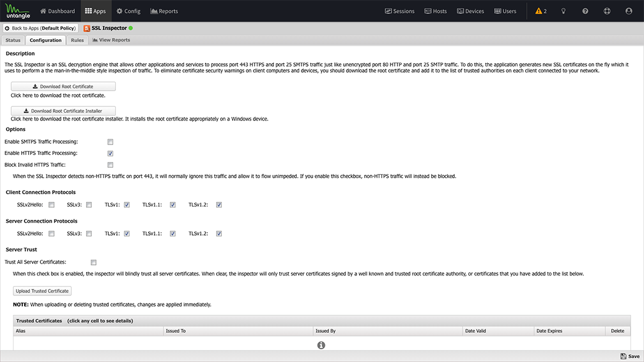644x362 pixels.
Task: Enable server SSLv2Hello protocol checkbox
Action: (x=52, y=233)
